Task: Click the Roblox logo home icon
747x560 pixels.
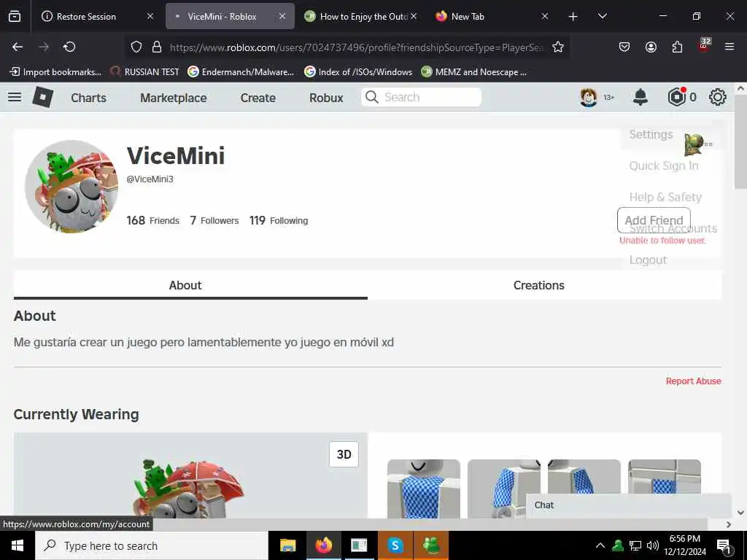Action: point(43,97)
